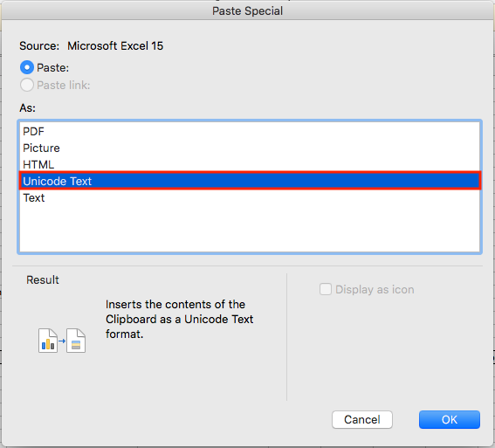
Task: Click the Result group heading
Action: [x=43, y=280]
